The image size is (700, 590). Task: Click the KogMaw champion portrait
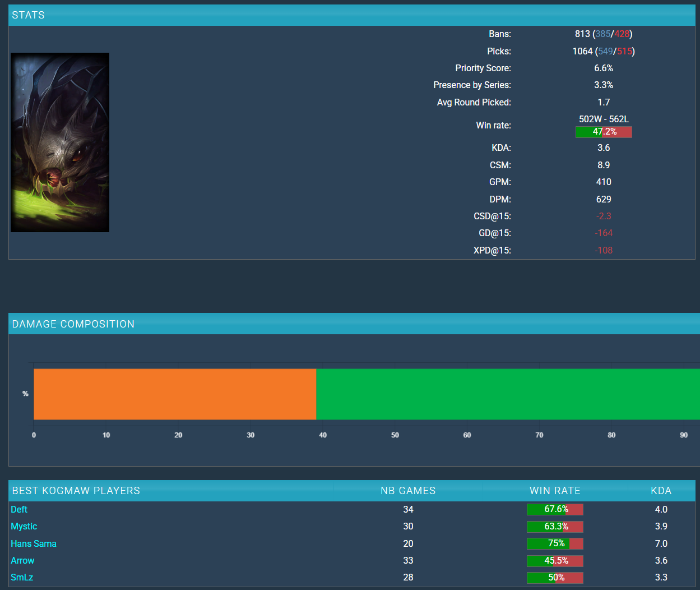(x=60, y=142)
